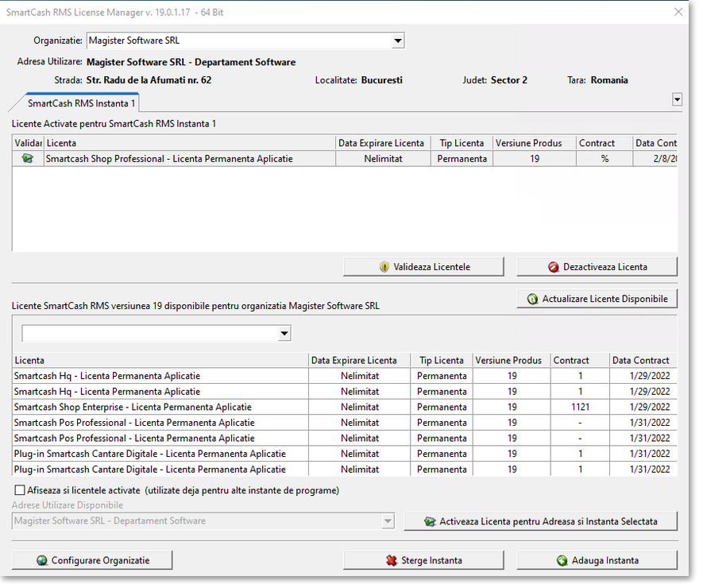Click the globe icon on Configurare Organizatie
703x588 pixels.
pos(42,561)
